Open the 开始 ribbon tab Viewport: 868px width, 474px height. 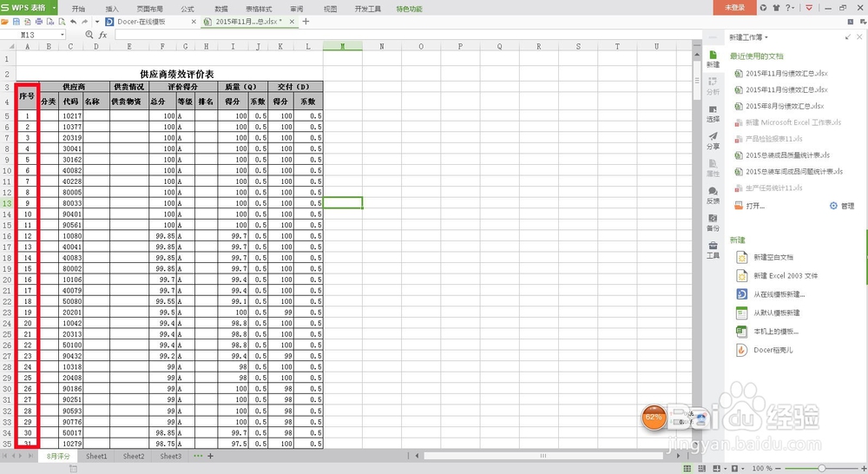(x=79, y=9)
